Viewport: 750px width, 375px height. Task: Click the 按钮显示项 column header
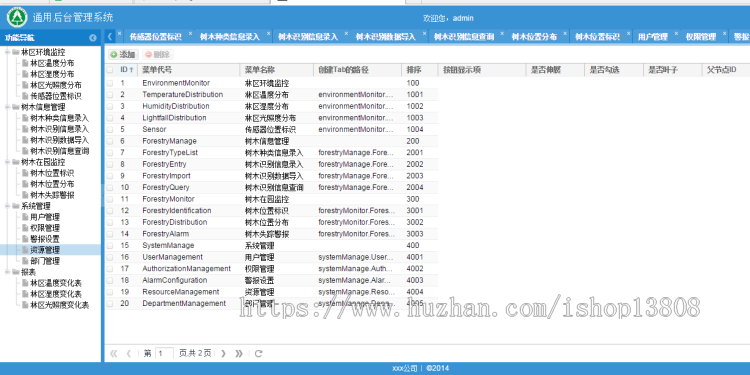click(482, 70)
